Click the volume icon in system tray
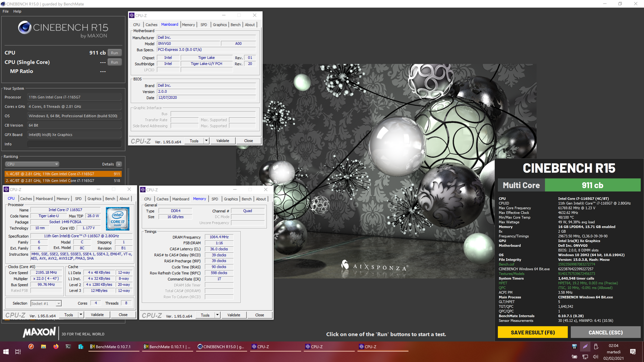The height and width of the screenshot is (362, 644). 596,357
